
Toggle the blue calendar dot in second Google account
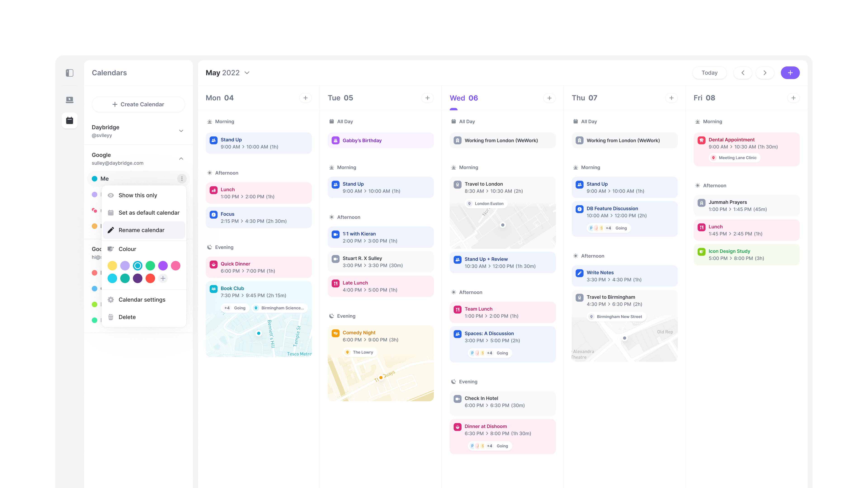(94, 289)
